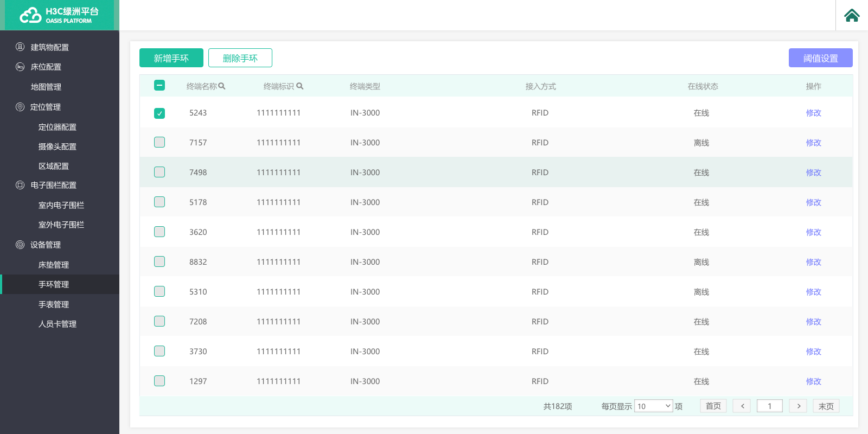
Task: Click the 共182项 total count text
Action: (x=558, y=406)
